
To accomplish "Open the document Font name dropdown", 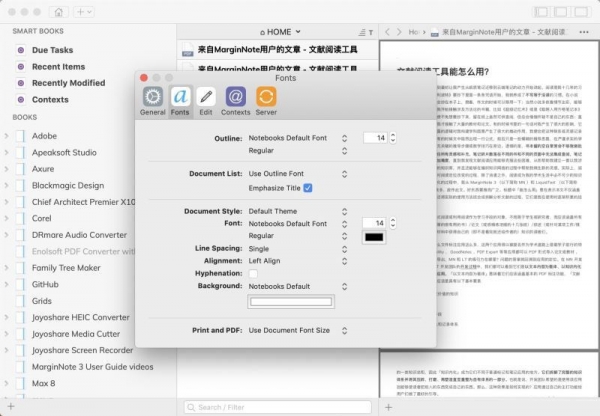I will [x=298, y=223].
